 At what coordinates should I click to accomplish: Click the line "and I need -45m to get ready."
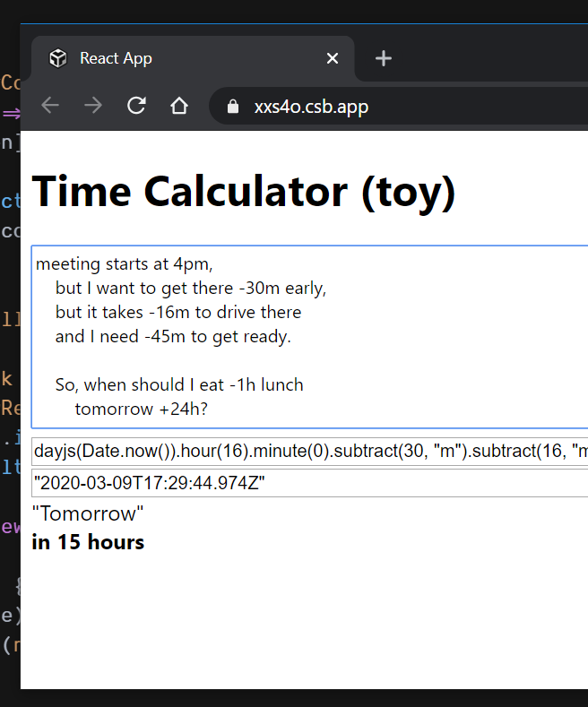[x=173, y=336]
